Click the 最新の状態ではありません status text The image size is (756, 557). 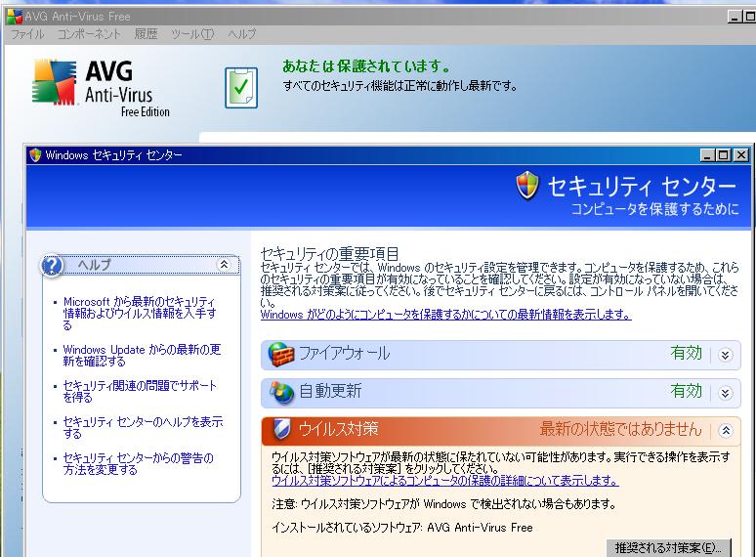tap(620, 429)
